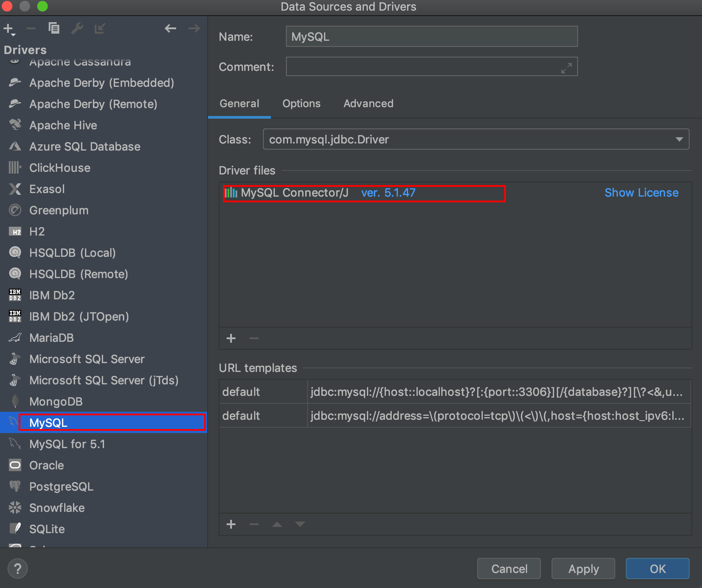
Task: Go forward with the right arrow
Action: point(194,29)
